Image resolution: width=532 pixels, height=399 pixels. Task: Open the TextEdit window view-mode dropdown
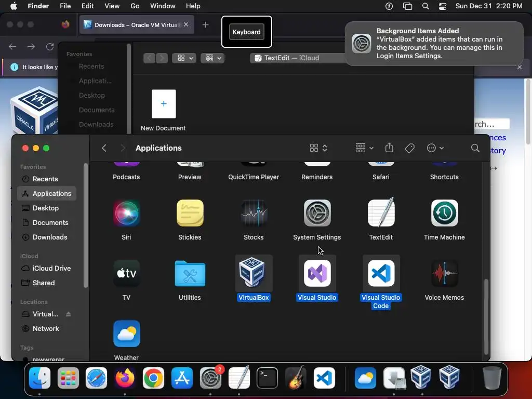pos(184,58)
